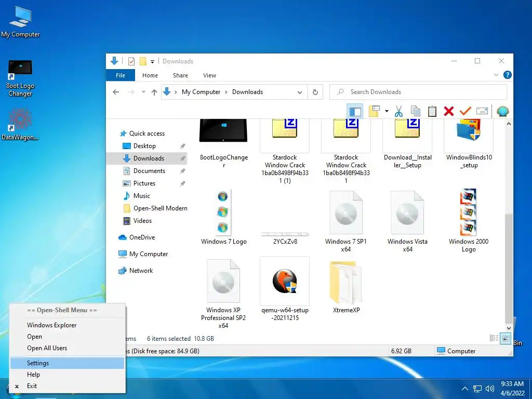Select Windows Vista x64 disc image
This screenshot has width=532, height=399.
tap(407, 221)
